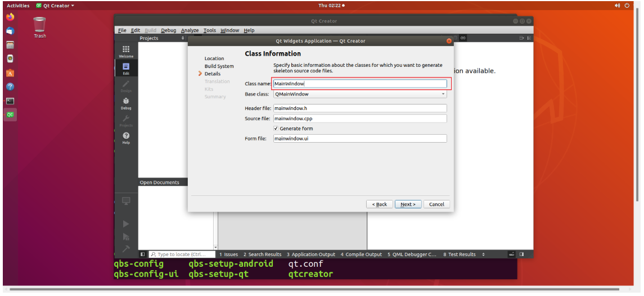Open the Edit menu
Viewport: 644px width, 296px height.
pos(136,30)
